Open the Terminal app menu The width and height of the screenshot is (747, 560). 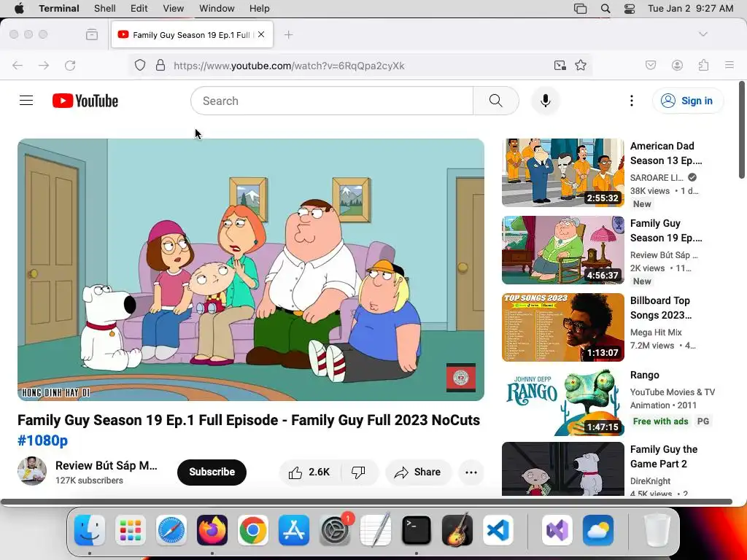(59, 8)
